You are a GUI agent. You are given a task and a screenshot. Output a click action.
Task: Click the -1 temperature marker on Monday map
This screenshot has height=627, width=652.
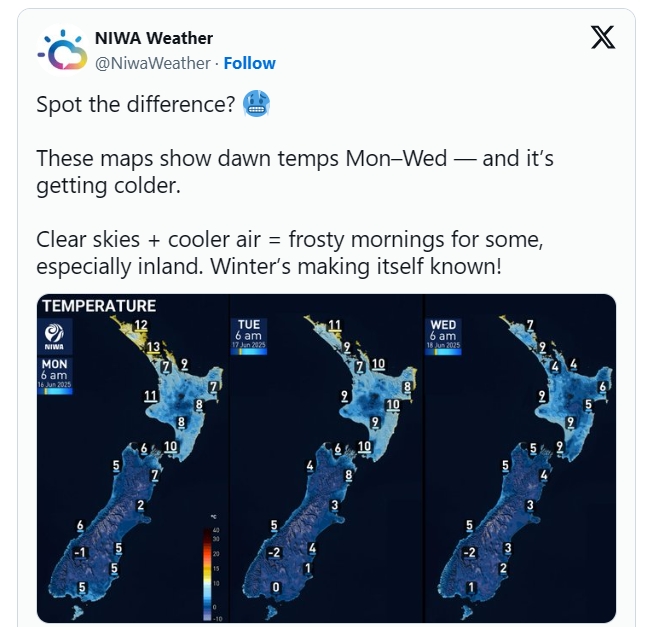coord(80,553)
